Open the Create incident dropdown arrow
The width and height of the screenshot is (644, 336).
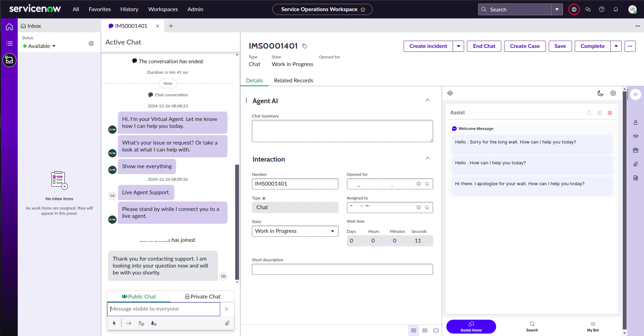pos(459,46)
